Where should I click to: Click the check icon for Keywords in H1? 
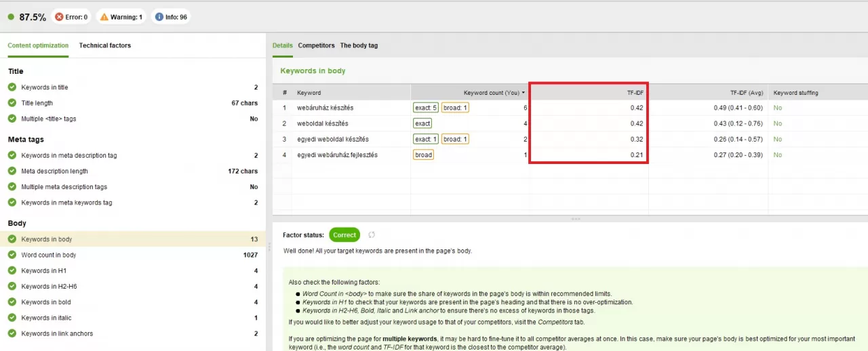tap(12, 271)
